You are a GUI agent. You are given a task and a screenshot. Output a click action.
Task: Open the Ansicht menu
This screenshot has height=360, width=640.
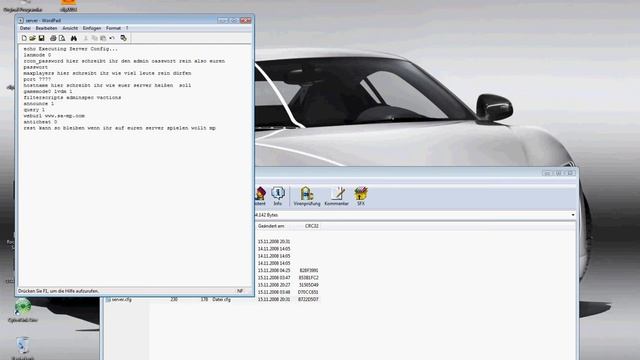(x=70, y=28)
